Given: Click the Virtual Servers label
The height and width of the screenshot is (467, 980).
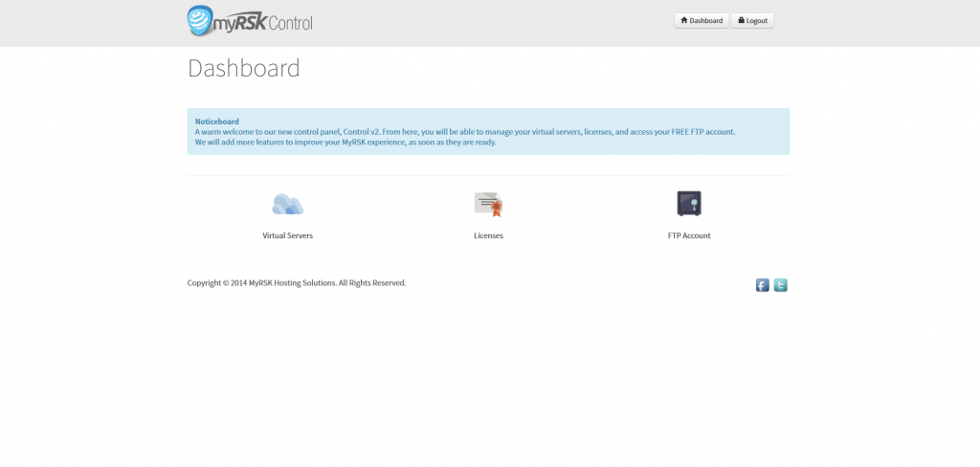Looking at the screenshot, I should 287,235.
